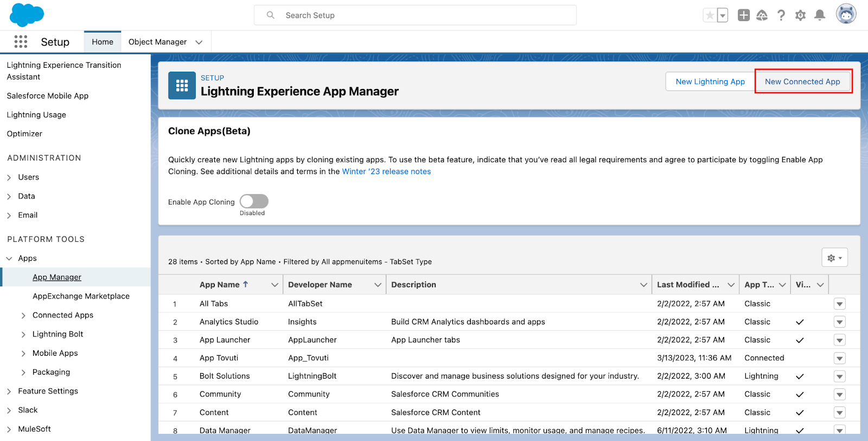Viewport: 868px width, 441px height.
Task: Click the LightningBolt developer name cell
Action: point(312,376)
